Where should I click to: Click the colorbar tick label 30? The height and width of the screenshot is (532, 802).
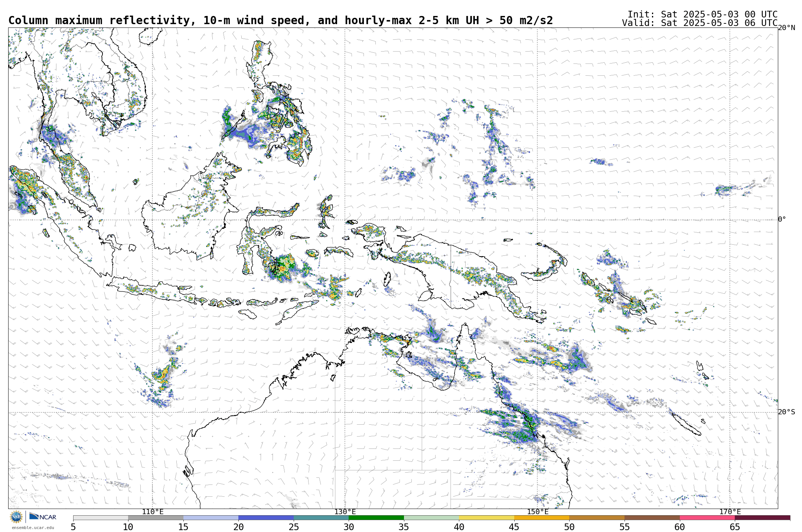click(349, 527)
